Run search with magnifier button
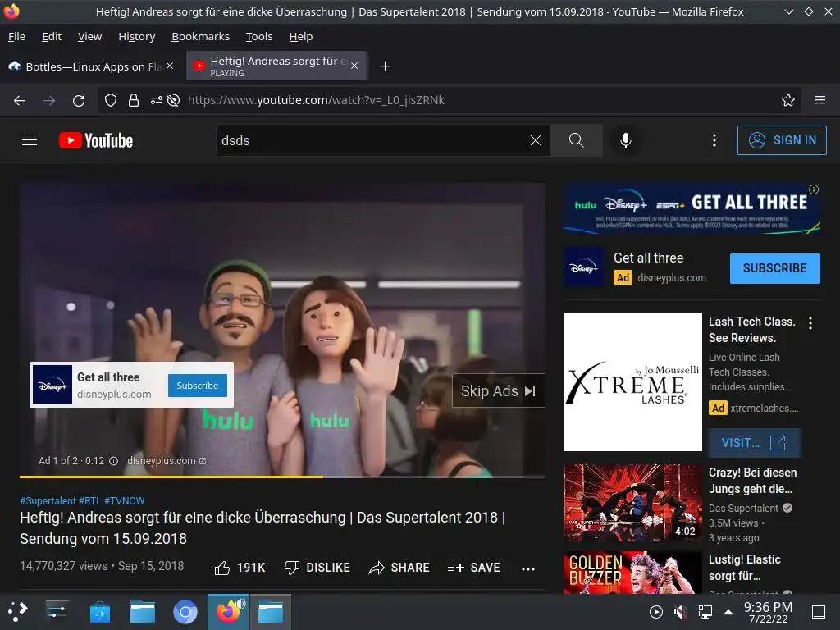This screenshot has width=840, height=630. (x=577, y=140)
